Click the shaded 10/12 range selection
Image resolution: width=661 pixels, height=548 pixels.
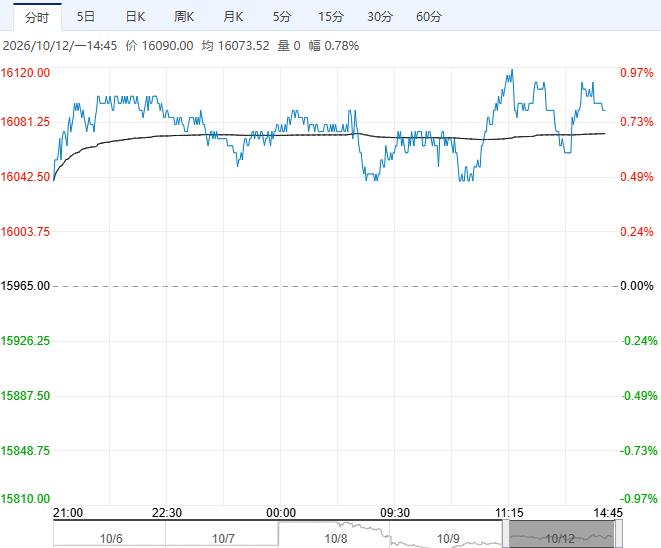tap(562, 535)
